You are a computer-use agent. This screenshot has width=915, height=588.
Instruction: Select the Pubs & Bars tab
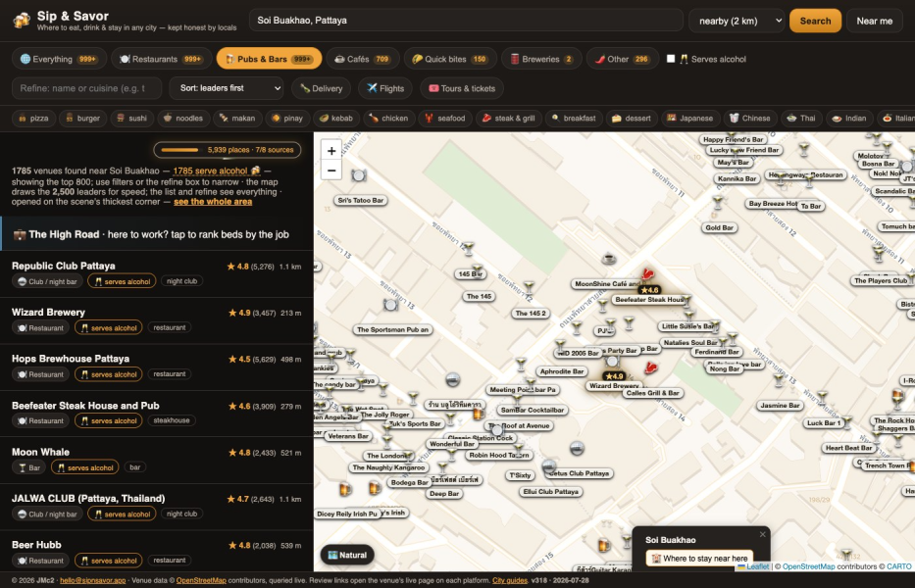[269, 59]
